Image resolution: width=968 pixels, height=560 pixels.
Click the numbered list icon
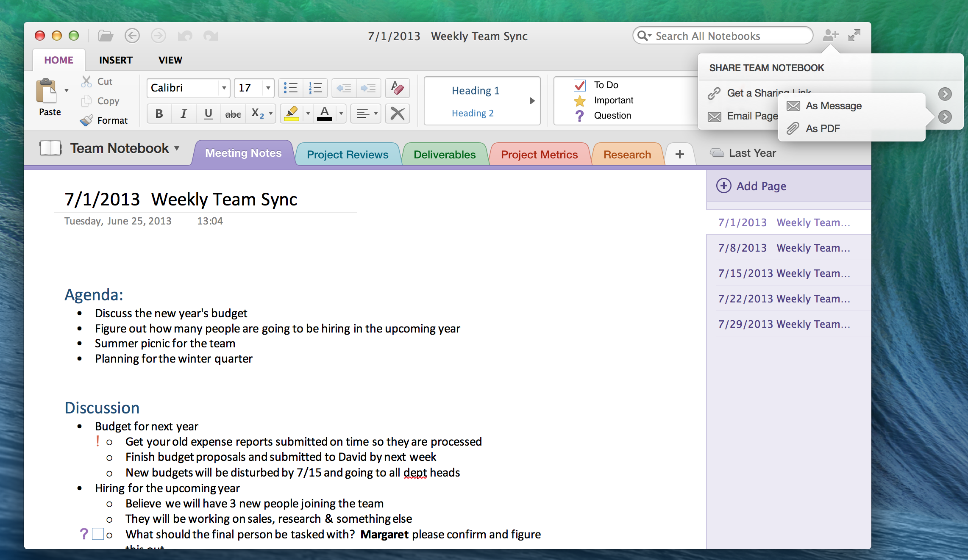pos(315,88)
